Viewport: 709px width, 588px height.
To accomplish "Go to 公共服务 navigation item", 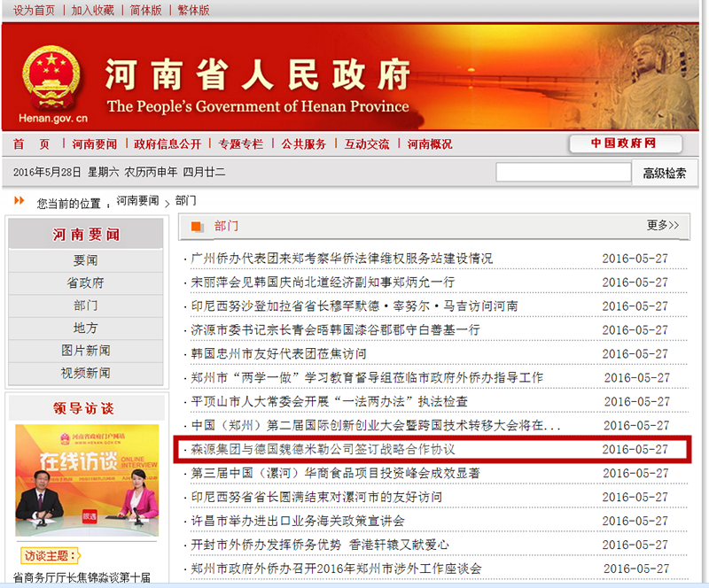I will point(304,144).
